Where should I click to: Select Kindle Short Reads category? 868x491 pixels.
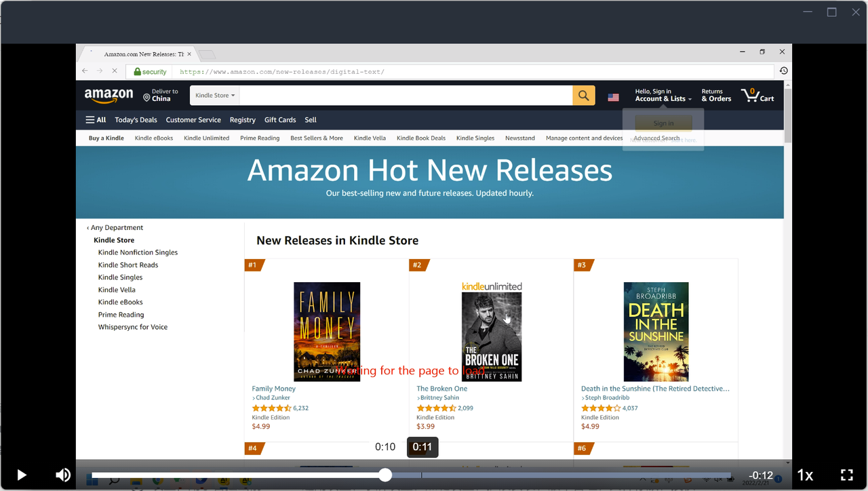pos(128,265)
